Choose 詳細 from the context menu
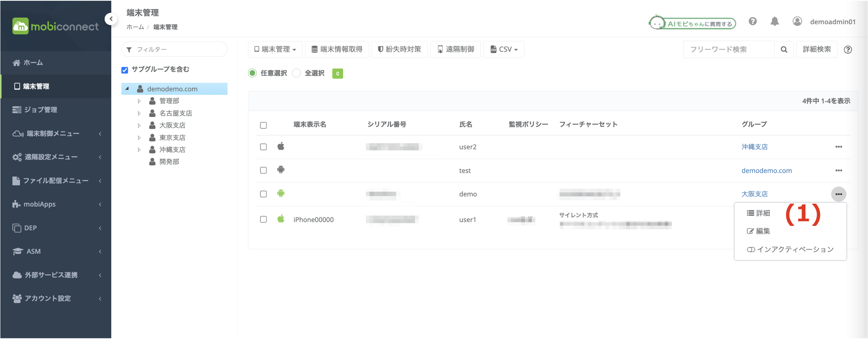This screenshot has width=868, height=339. tap(759, 213)
